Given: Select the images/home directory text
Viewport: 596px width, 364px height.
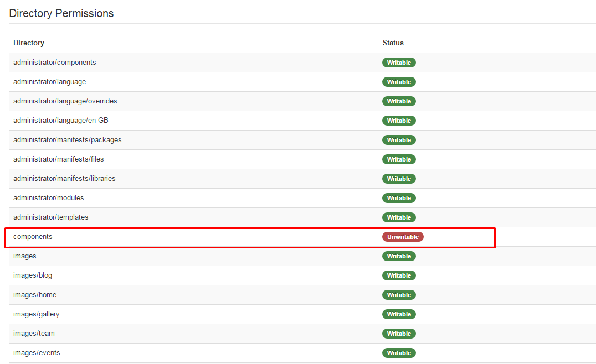Looking at the screenshot, I should click(35, 294).
